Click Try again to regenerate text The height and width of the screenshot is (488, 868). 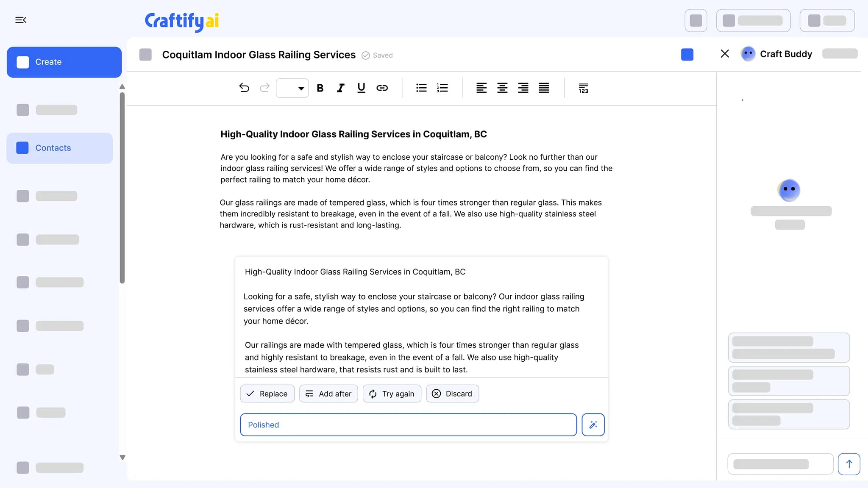coord(392,394)
